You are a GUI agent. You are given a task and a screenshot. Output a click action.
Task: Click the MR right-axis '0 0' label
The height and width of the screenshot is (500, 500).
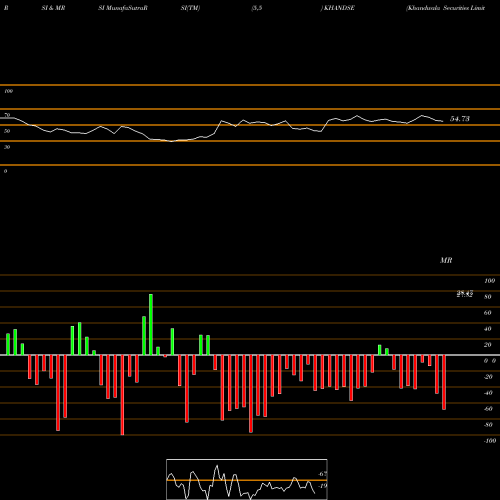point(490,361)
